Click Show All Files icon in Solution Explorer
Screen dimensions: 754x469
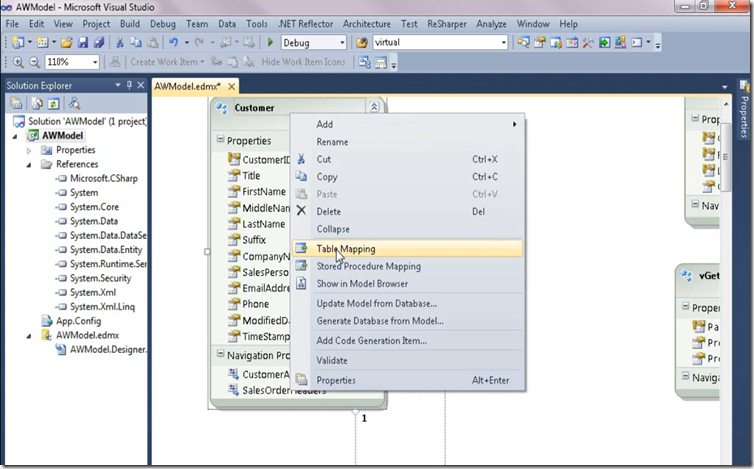37,103
